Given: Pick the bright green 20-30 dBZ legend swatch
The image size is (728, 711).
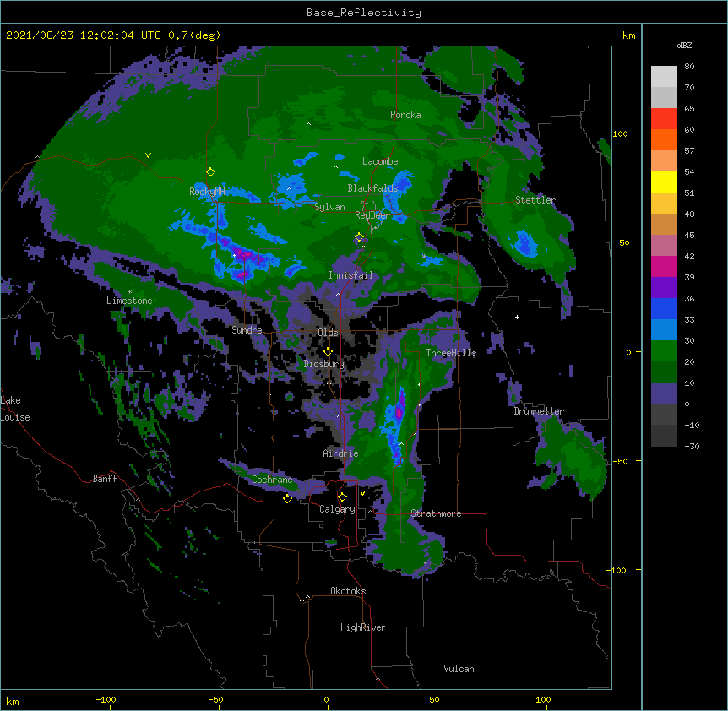Looking at the screenshot, I should coord(664,351).
